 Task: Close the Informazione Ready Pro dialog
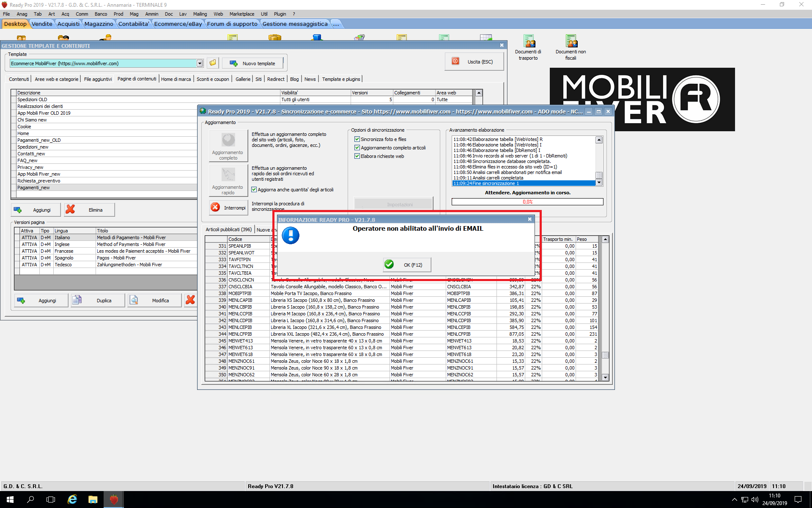(x=529, y=219)
